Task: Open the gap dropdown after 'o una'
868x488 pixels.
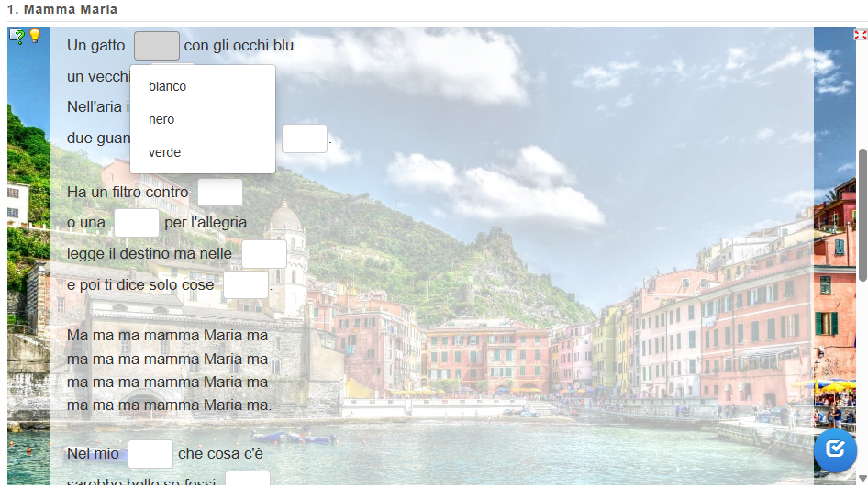Action: tap(136, 222)
